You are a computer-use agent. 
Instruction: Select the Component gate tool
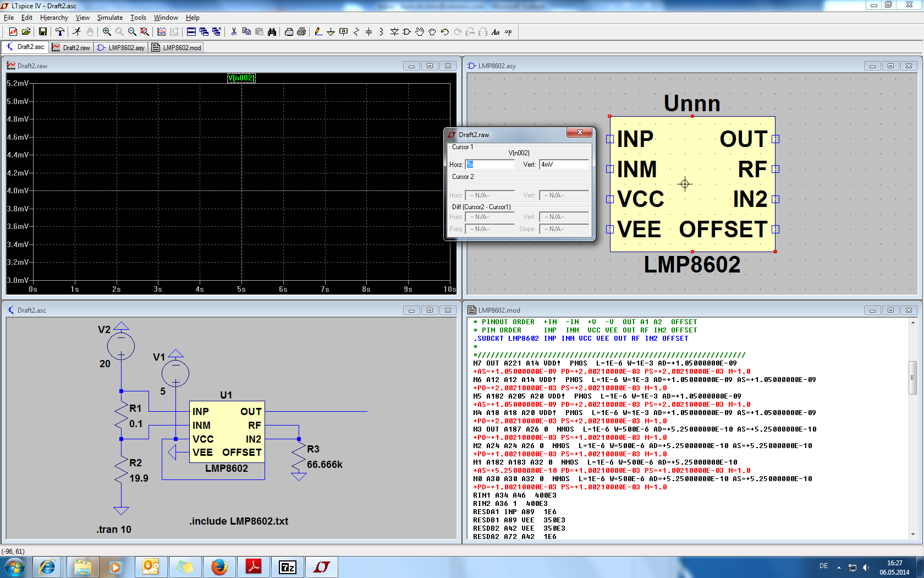[407, 32]
